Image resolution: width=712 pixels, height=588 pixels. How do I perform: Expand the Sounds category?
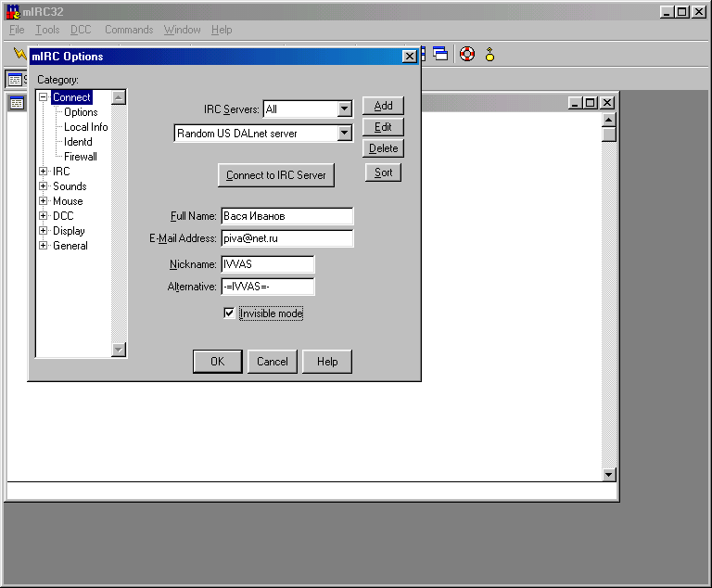[x=44, y=185]
